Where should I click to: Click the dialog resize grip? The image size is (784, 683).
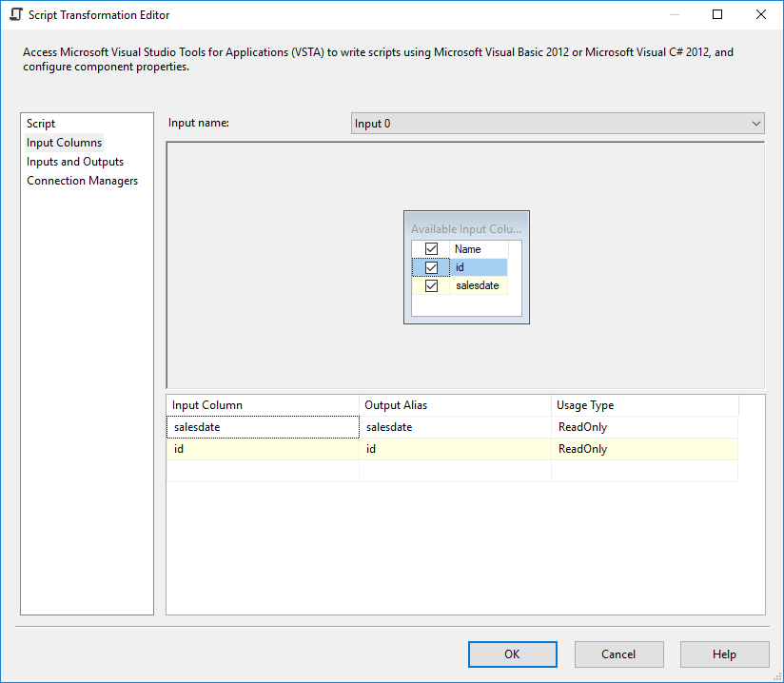(777, 676)
